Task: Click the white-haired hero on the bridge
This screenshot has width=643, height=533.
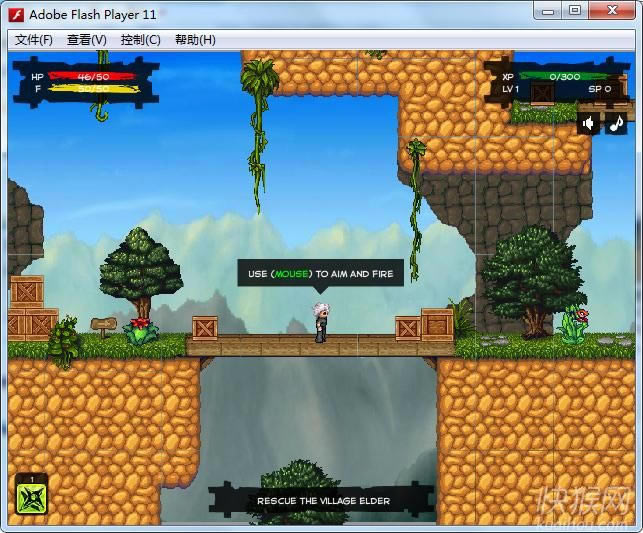Action: click(x=320, y=322)
